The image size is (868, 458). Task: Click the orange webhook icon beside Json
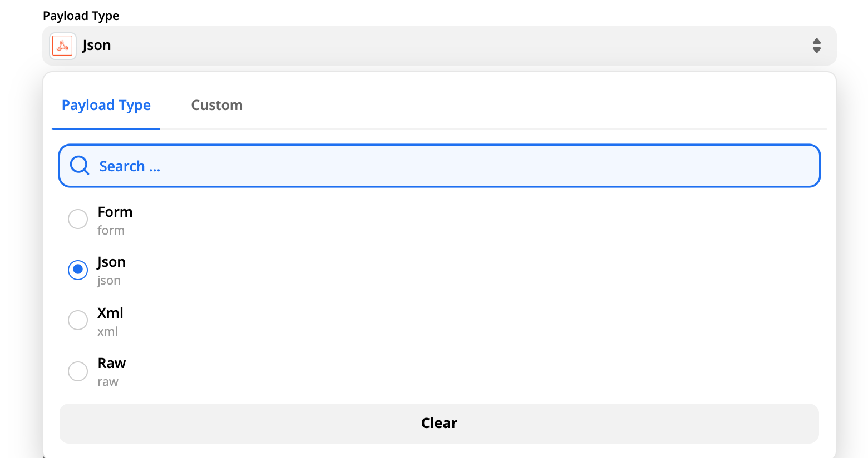(62, 46)
